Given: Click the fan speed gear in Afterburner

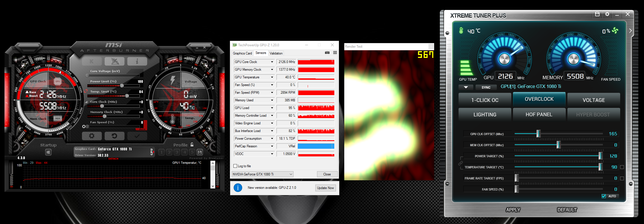Looking at the screenshot, I should pos(84,127).
